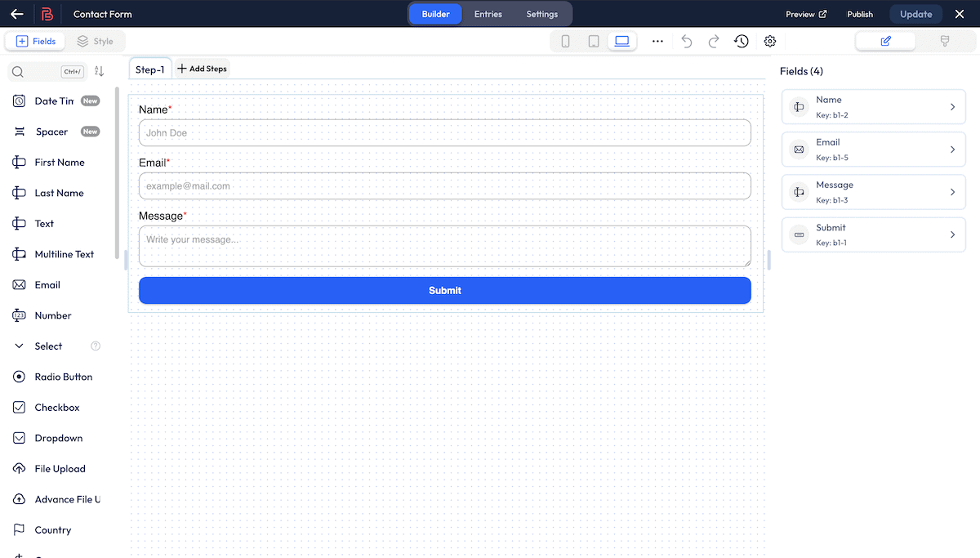The image size is (980, 558).
Task: Add a Dropdown field
Action: point(56,438)
